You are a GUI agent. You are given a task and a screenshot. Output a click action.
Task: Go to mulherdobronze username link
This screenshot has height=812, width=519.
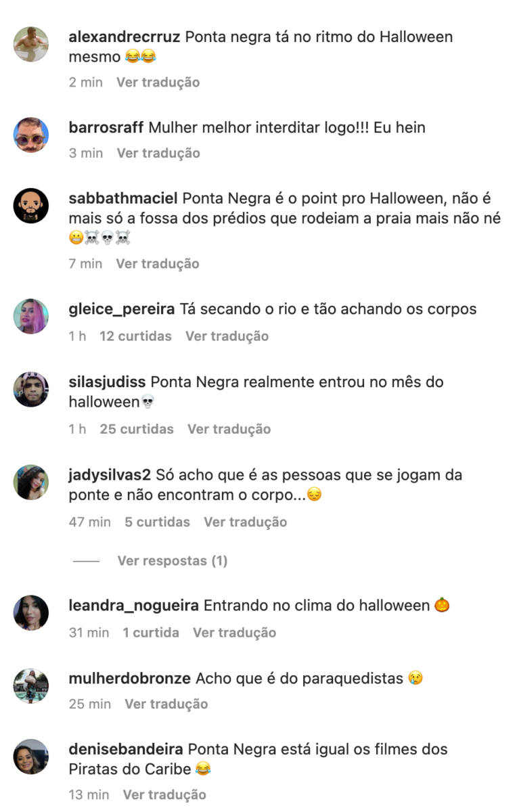130,678
